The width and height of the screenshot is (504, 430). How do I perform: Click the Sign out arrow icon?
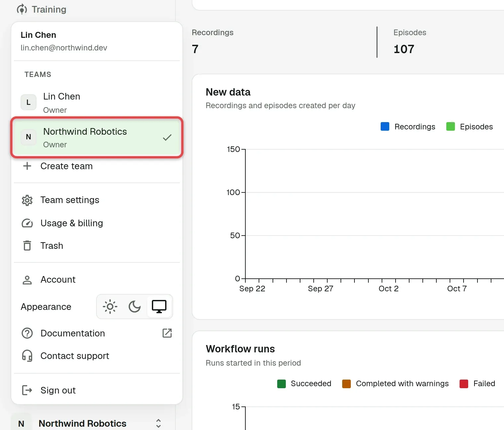[x=27, y=390]
